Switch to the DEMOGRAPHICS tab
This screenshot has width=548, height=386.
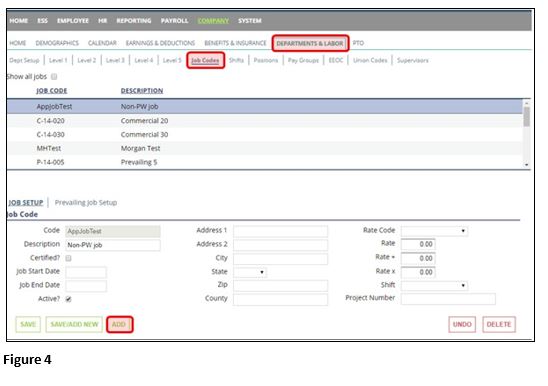(x=57, y=43)
